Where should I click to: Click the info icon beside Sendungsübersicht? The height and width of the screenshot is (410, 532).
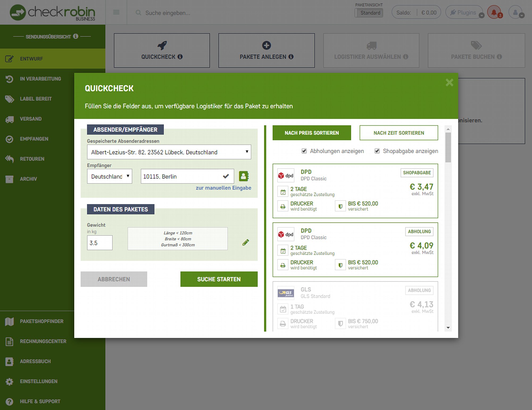point(76,36)
